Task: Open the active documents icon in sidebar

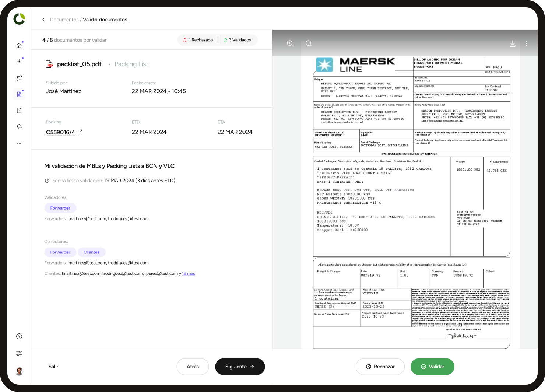Action: 19,94
